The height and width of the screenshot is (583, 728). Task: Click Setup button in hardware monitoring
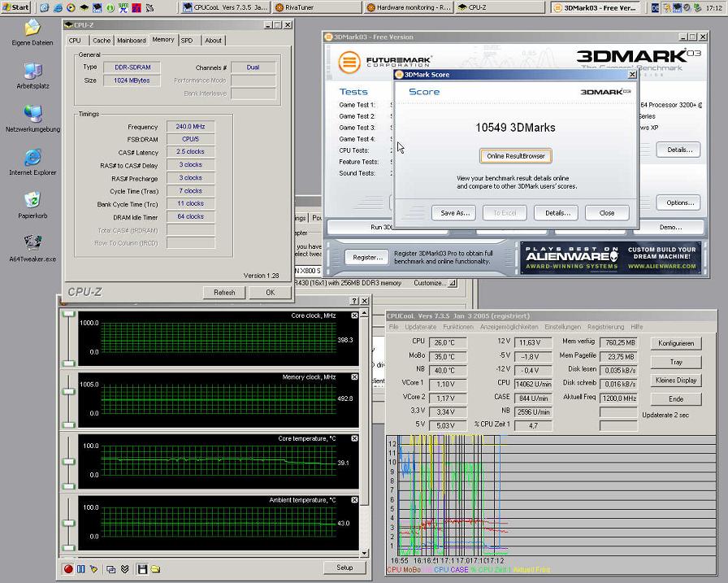tap(344, 568)
